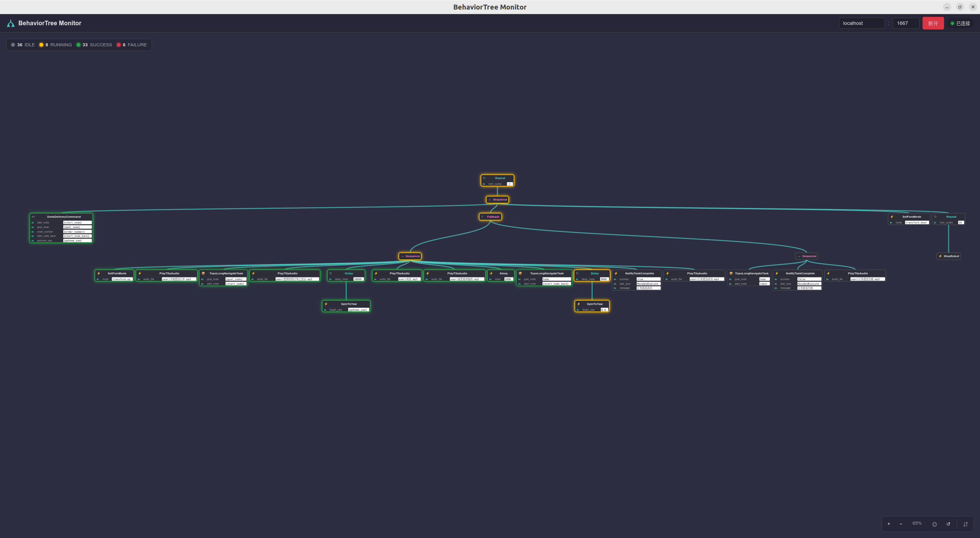Click the BehaviorTree Monitor logo icon
The height and width of the screenshot is (538, 980).
[x=11, y=23]
